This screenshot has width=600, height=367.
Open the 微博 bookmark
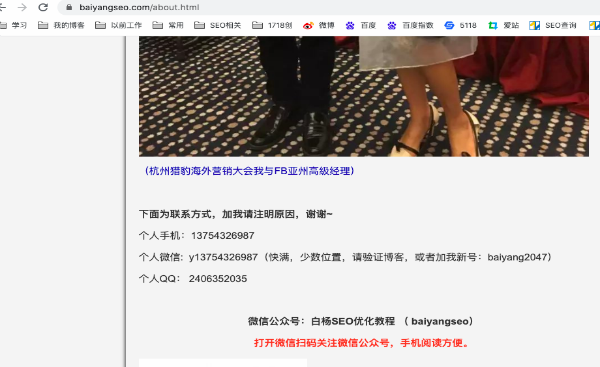click(318, 25)
